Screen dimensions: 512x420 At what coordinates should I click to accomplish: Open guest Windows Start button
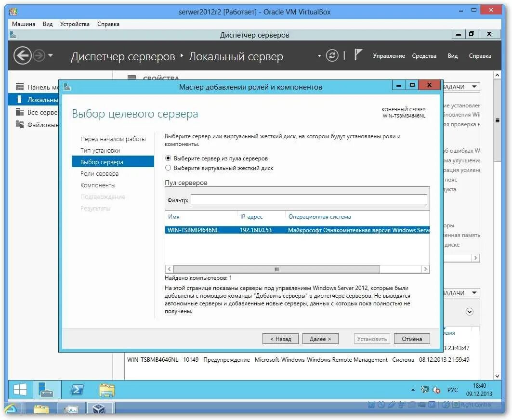click(x=20, y=389)
